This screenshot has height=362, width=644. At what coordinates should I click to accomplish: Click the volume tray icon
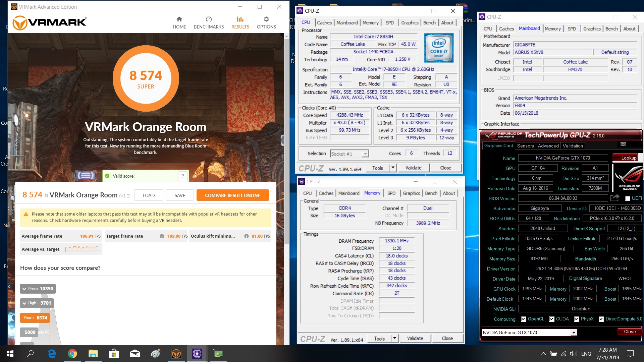573,354
